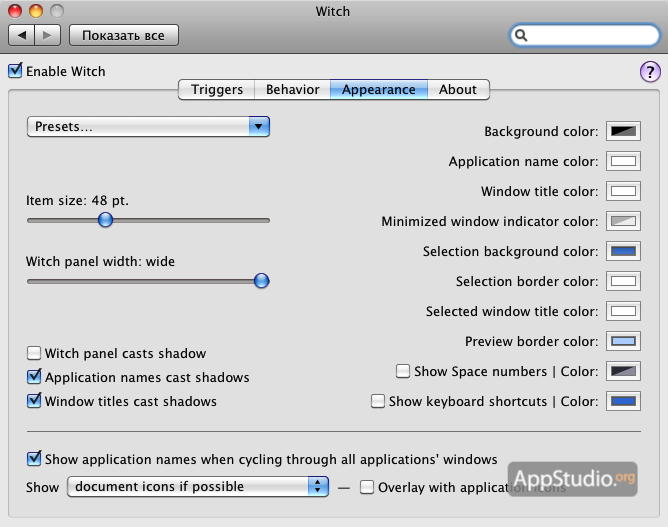
Task: Click the Witch panel width slider knob
Action: pos(261,281)
